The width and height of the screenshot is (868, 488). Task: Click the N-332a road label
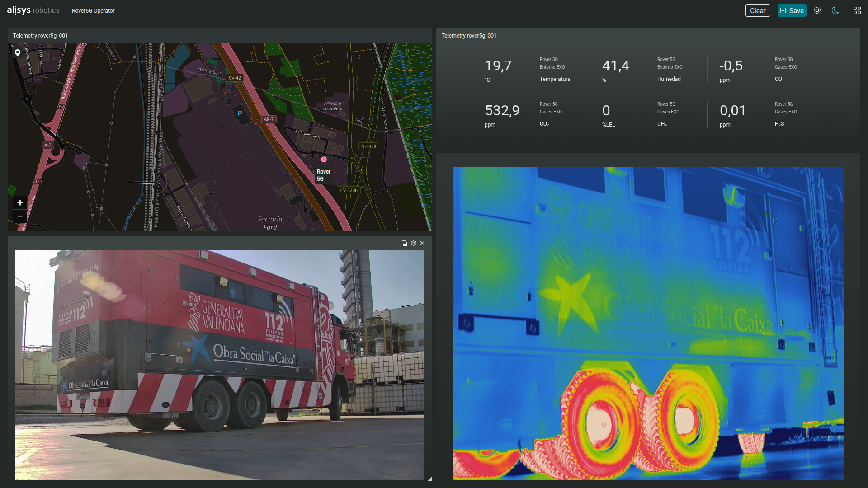pos(368,146)
